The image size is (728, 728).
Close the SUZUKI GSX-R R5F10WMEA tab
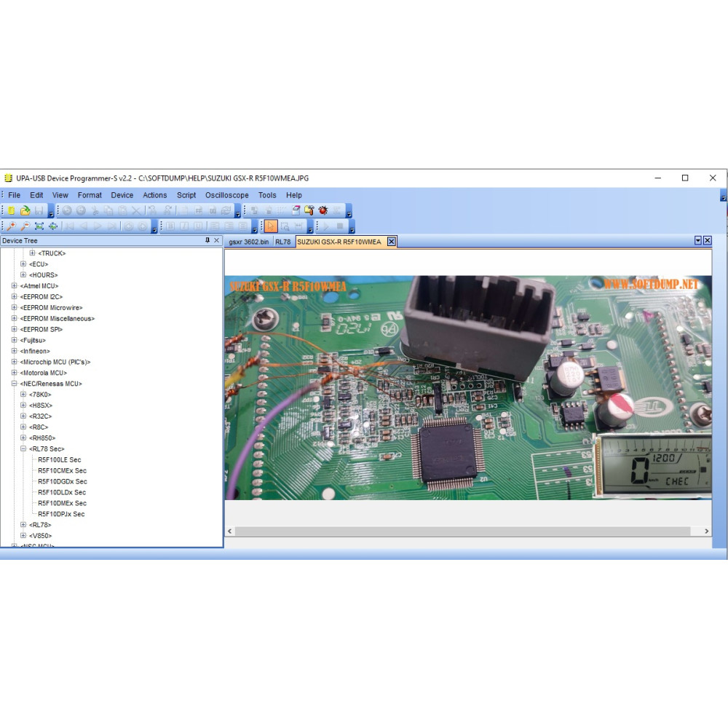tap(392, 242)
